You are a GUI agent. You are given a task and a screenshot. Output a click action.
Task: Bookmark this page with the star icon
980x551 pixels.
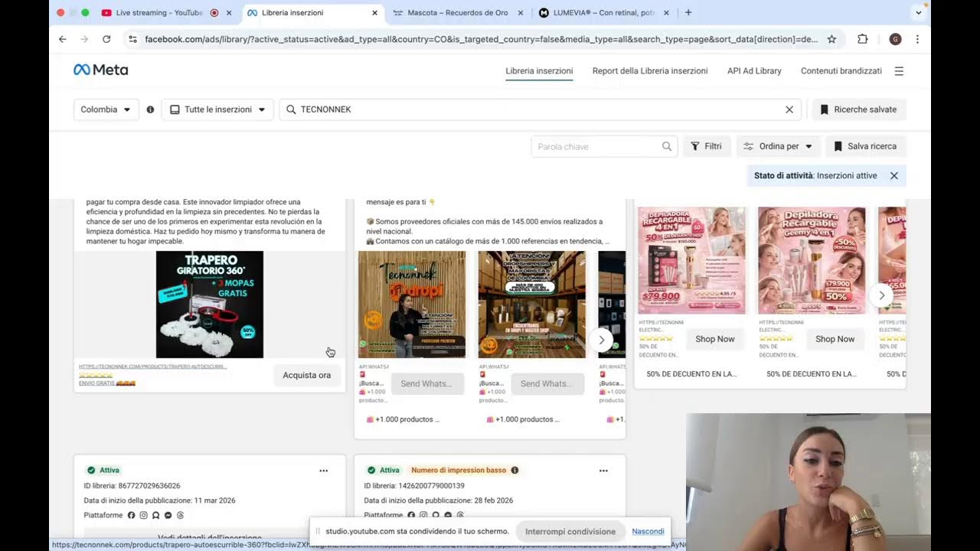(831, 39)
